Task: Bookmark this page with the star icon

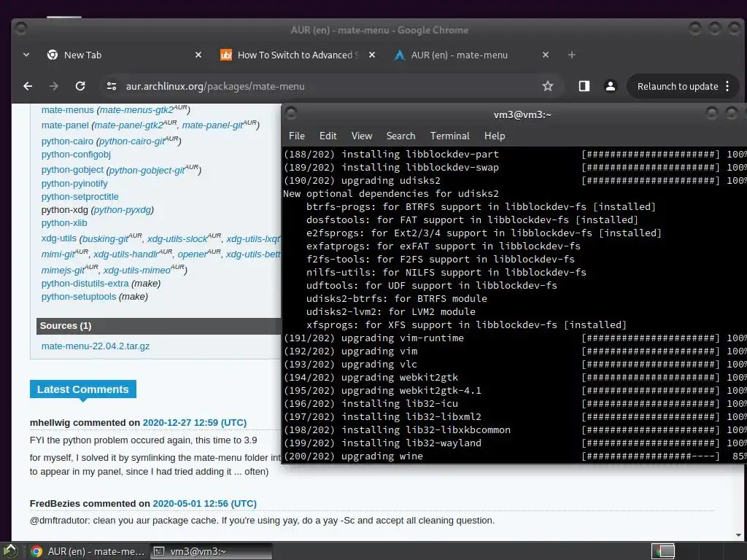Action: [548, 86]
